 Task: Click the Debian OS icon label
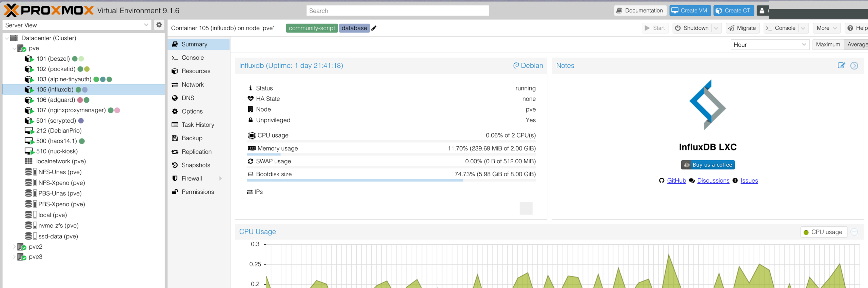[x=528, y=65]
